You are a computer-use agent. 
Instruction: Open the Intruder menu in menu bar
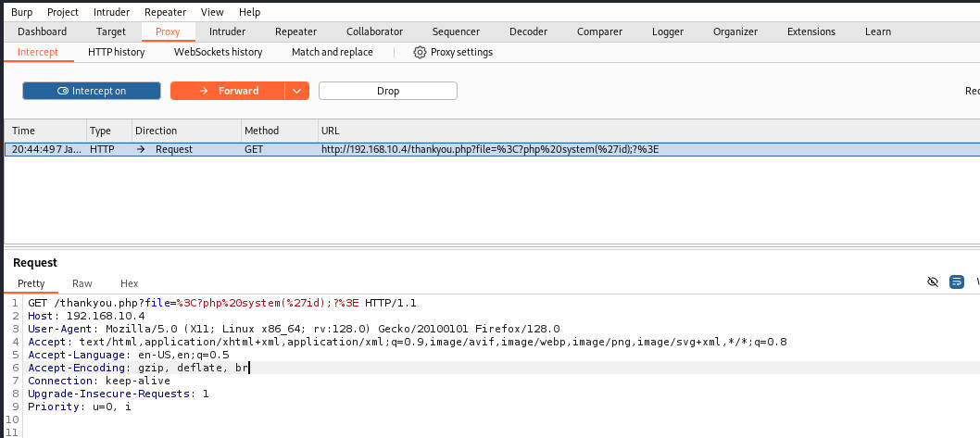pyautogui.click(x=112, y=12)
